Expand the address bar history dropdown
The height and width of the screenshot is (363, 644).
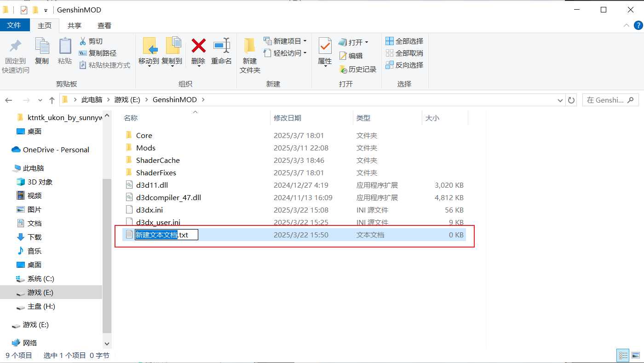pyautogui.click(x=560, y=100)
